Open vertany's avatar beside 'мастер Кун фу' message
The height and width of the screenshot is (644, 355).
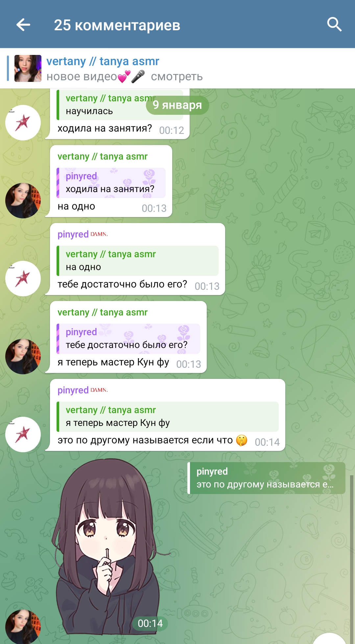pyautogui.click(x=23, y=357)
